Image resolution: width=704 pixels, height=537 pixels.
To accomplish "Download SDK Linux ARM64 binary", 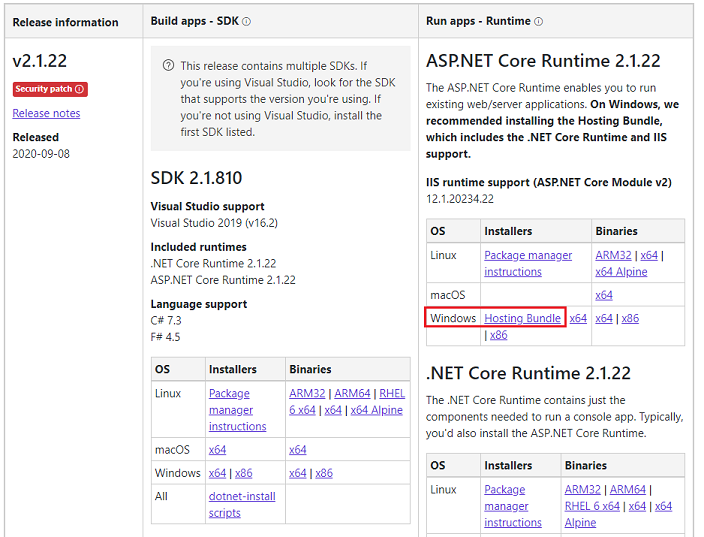I will 352,393.
